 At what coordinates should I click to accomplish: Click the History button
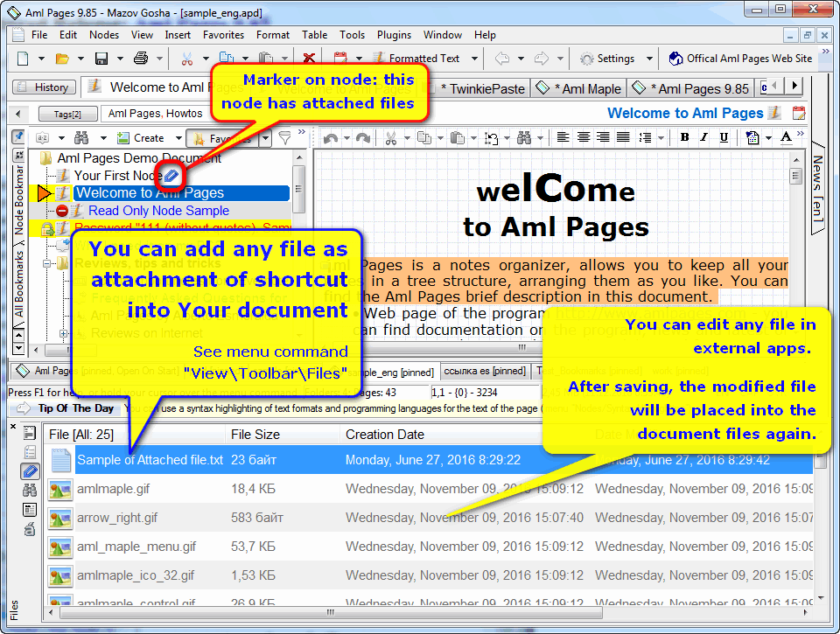point(44,87)
